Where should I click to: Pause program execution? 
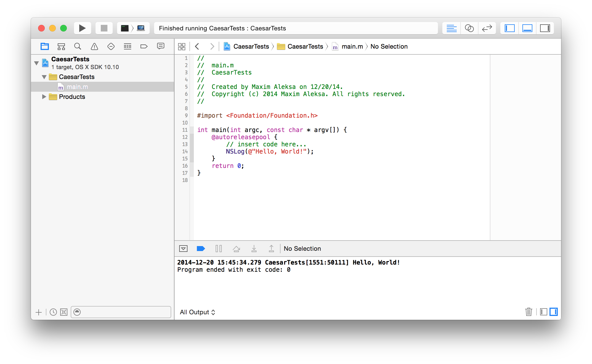click(218, 249)
